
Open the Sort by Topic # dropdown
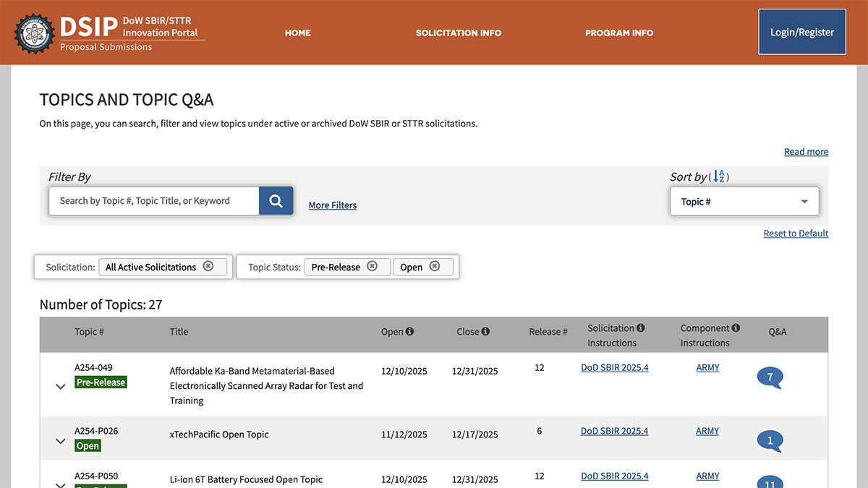744,202
